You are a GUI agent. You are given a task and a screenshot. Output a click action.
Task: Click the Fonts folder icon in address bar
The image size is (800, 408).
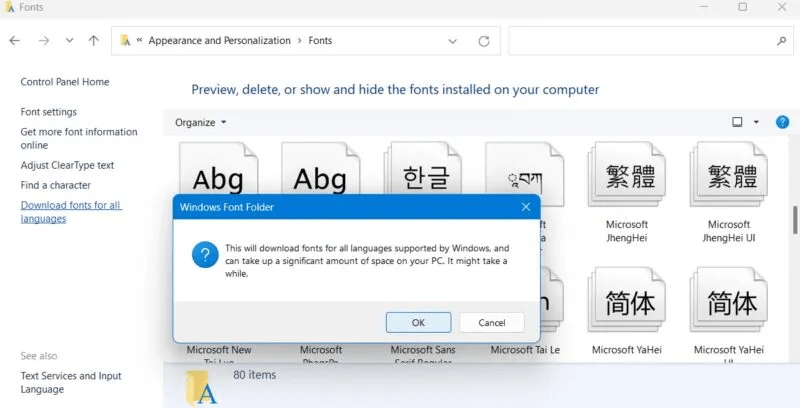pos(125,40)
